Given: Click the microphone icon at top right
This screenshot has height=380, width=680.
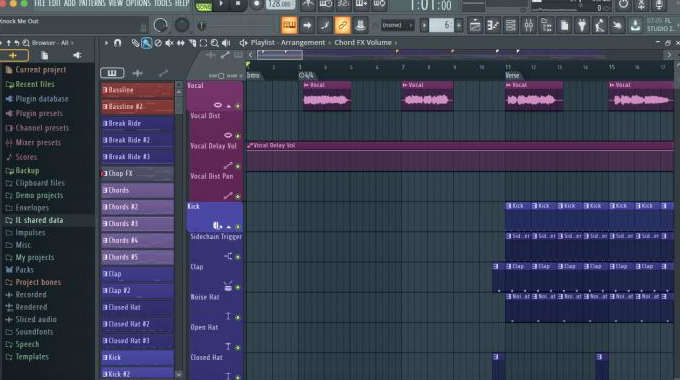Looking at the screenshot, I should point(659,5).
